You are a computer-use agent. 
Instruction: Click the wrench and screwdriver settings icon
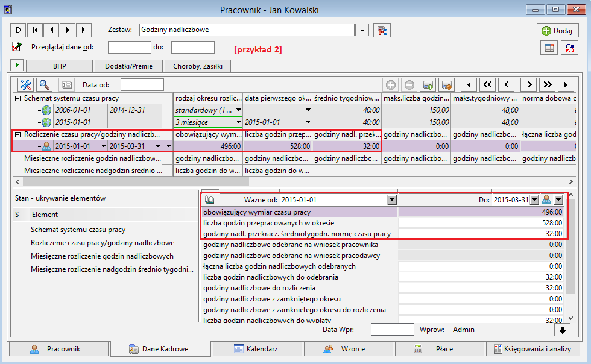(25, 85)
